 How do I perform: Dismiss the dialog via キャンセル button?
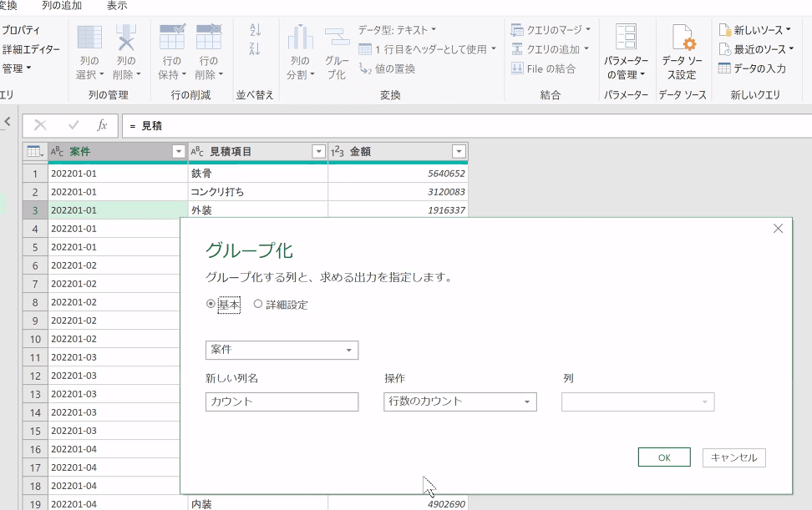pos(735,457)
